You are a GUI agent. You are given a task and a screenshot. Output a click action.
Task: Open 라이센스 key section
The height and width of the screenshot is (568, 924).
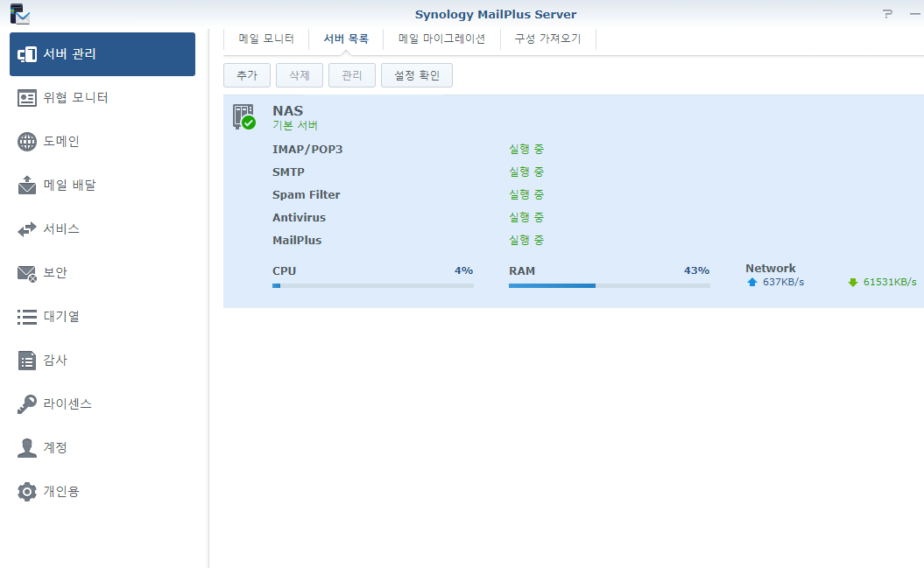(102, 403)
